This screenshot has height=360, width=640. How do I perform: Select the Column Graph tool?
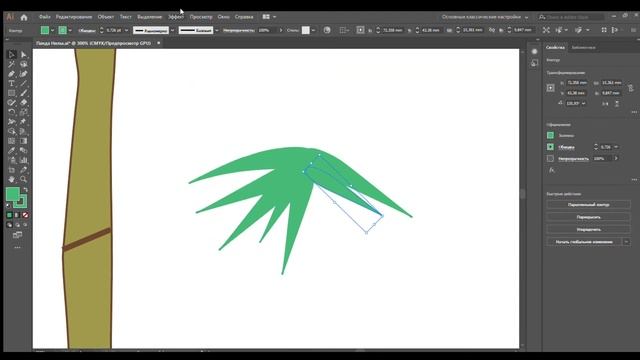coord(24,160)
